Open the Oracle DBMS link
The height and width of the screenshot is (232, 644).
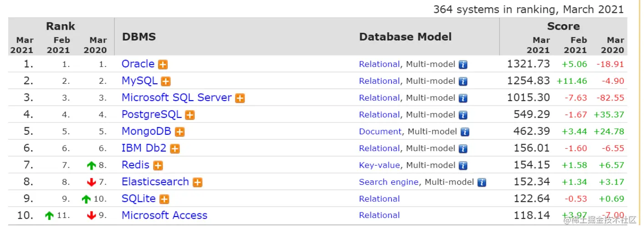point(138,64)
